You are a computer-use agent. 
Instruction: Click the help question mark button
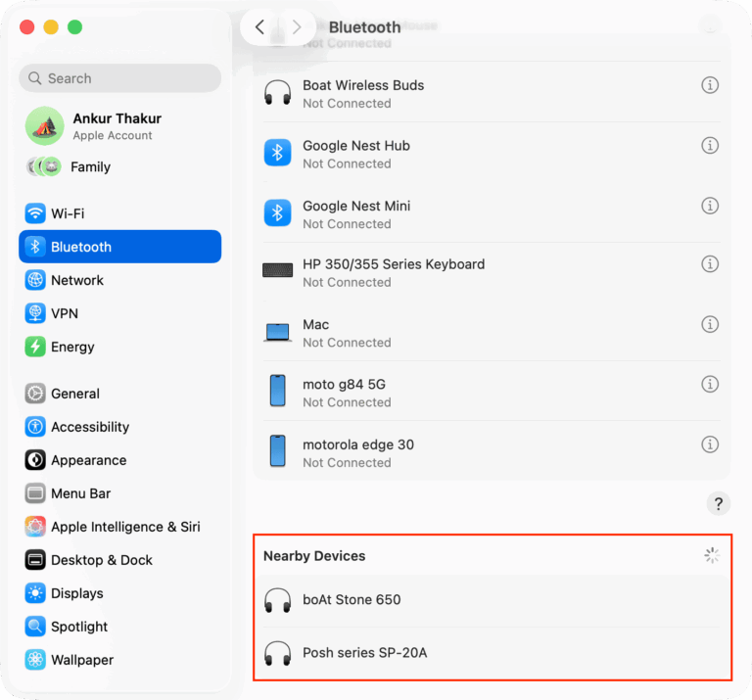pyautogui.click(x=718, y=504)
